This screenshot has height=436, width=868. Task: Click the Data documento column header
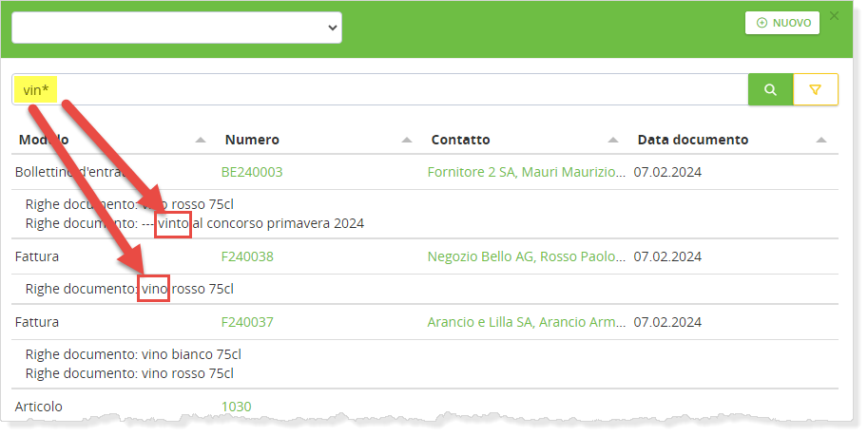click(x=693, y=140)
